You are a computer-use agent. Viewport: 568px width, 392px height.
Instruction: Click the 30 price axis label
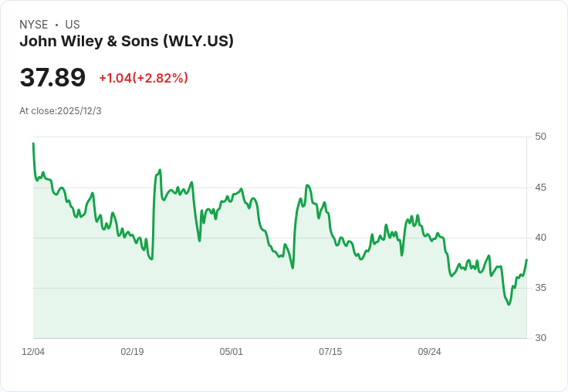tap(540, 338)
